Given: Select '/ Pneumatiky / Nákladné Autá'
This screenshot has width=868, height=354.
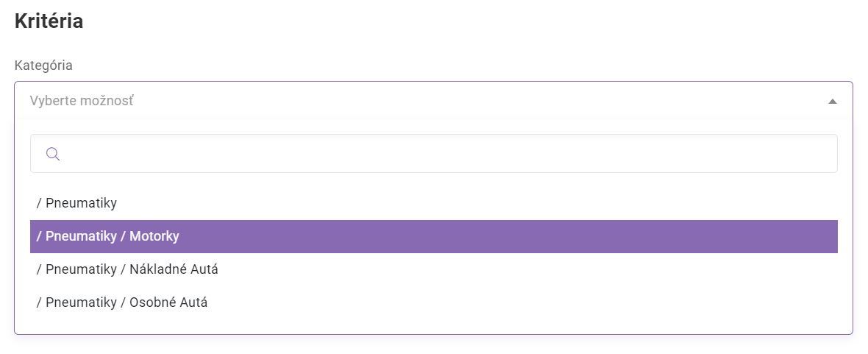Looking at the screenshot, I should tap(127, 269).
